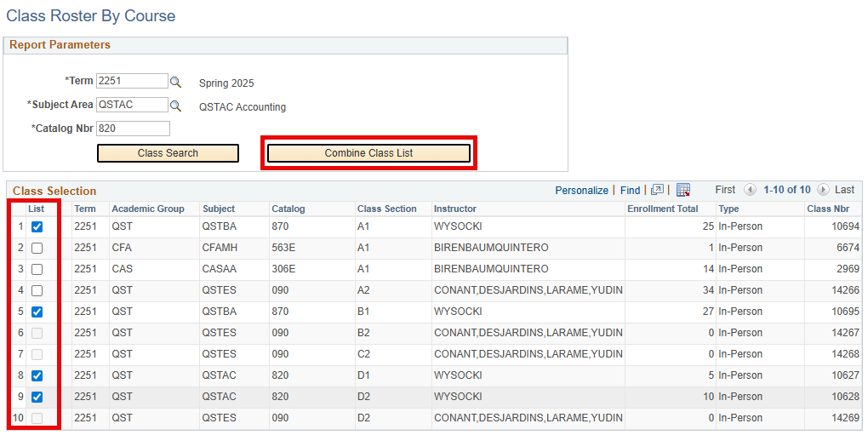Click the Combine Class List button
This screenshot has width=868, height=435.
click(x=368, y=153)
